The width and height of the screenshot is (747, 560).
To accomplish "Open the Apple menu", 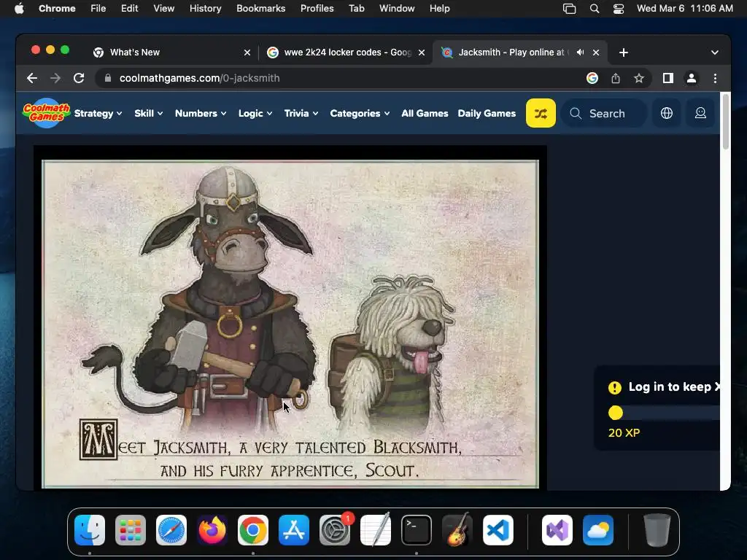I will coord(19,9).
